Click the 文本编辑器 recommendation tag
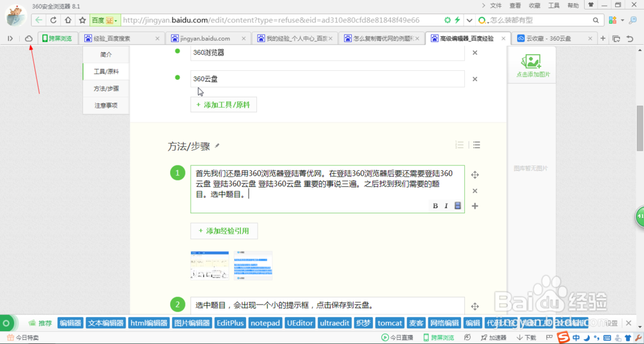This screenshot has height=344, width=644. [x=106, y=323]
